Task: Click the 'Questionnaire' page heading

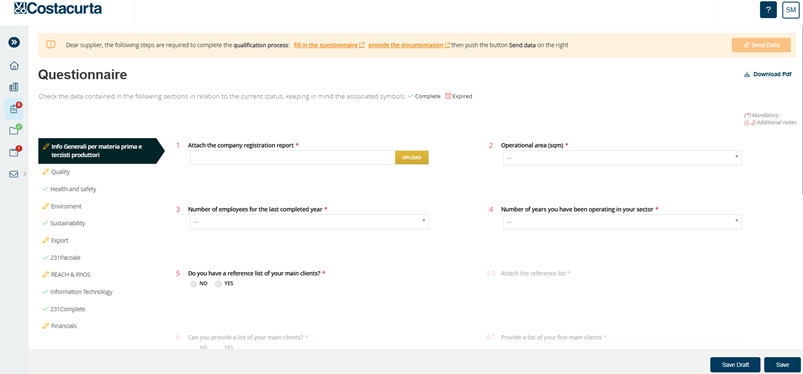Action: tap(82, 75)
